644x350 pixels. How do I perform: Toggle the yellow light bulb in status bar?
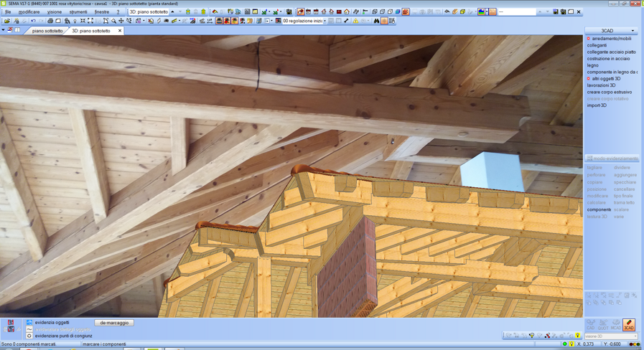(x=571, y=344)
